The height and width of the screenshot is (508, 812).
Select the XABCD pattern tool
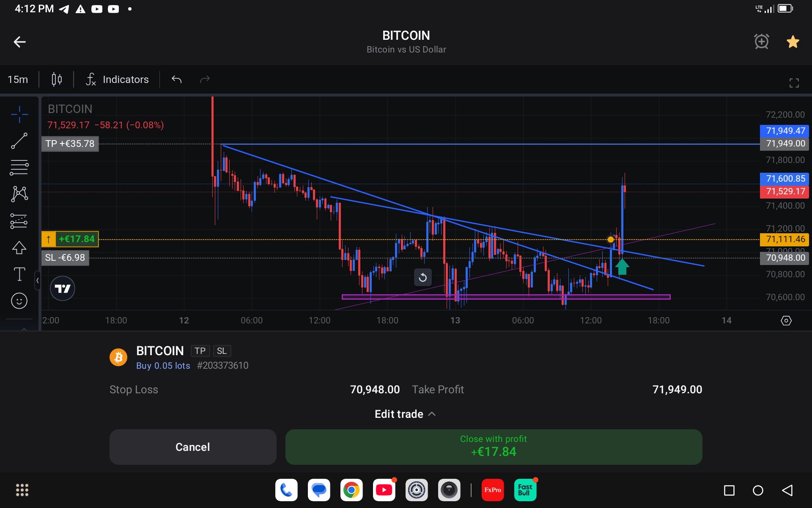[x=19, y=194]
